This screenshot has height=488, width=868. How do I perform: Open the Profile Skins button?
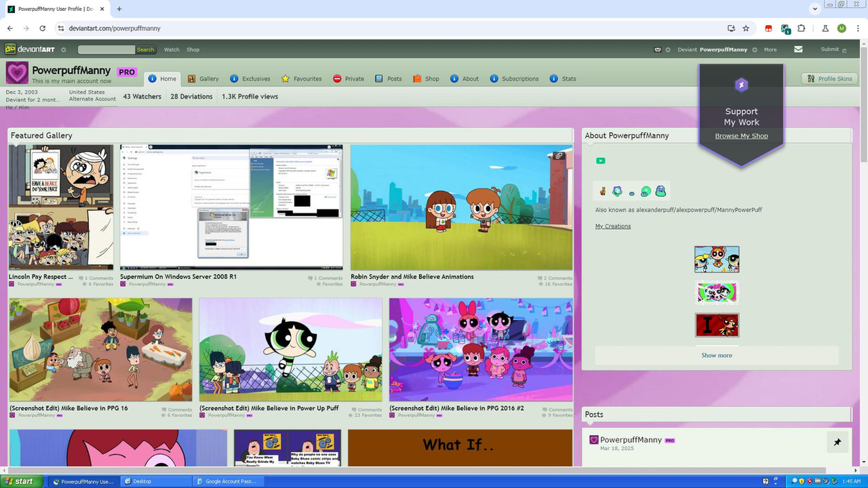[830, 79]
